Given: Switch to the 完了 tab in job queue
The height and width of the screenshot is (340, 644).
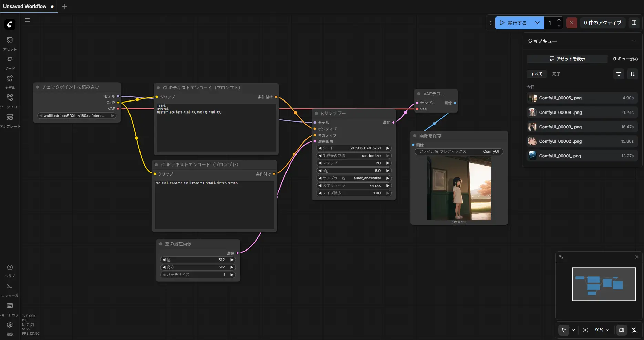Looking at the screenshot, I should 556,74.
